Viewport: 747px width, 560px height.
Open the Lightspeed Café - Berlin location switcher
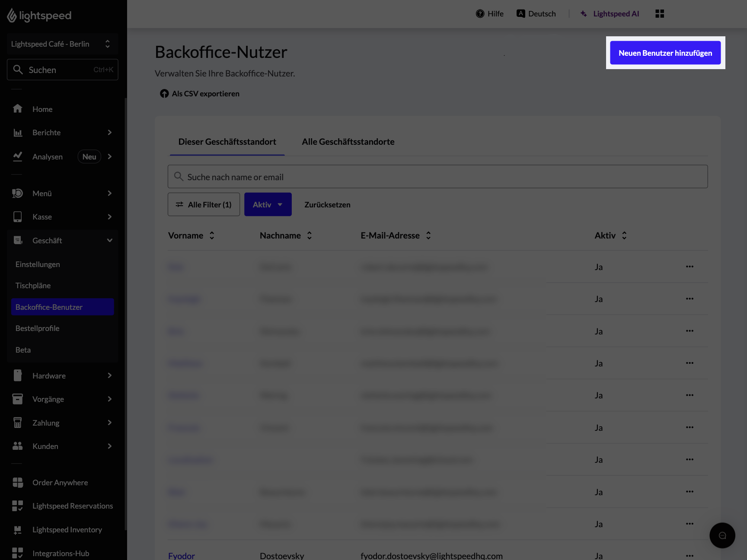tap(63, 44)
